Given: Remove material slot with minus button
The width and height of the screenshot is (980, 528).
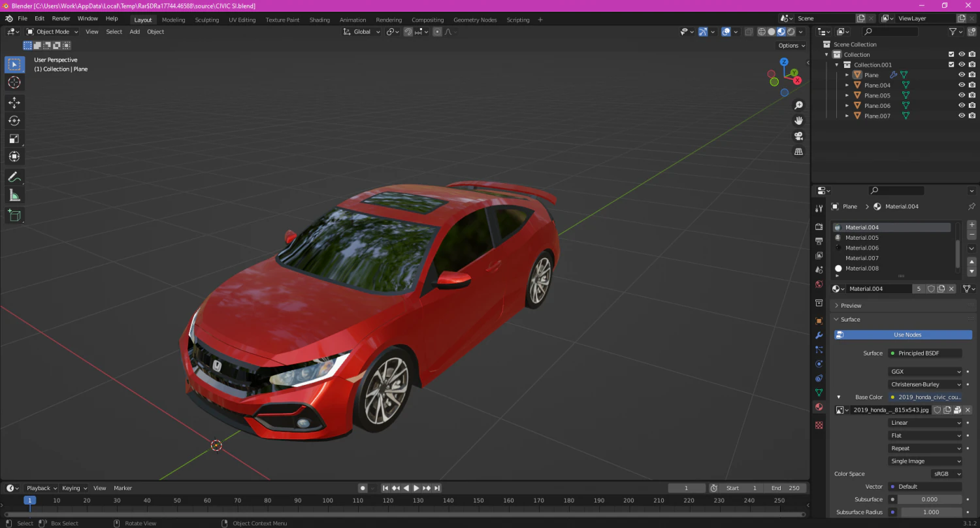Looking at the screenshot, I should pos(972,235).
